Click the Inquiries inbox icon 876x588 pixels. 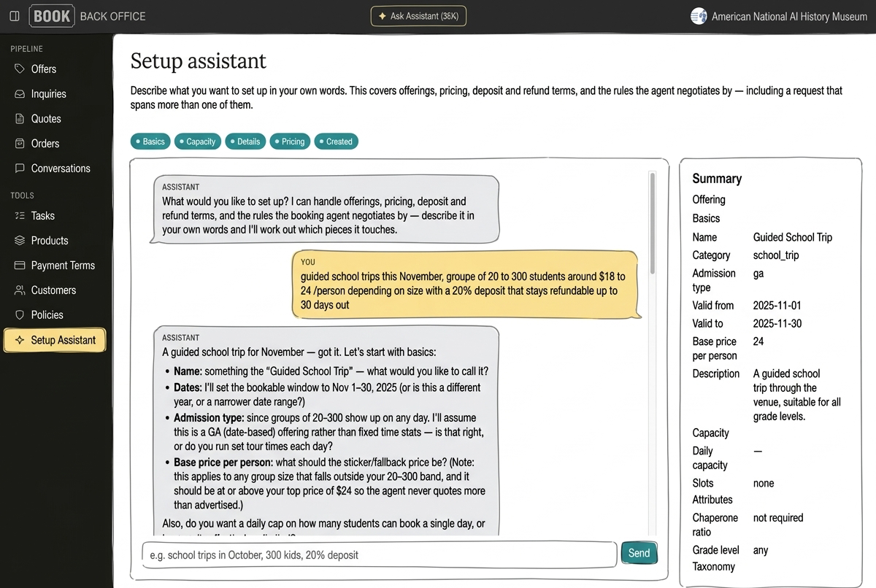(x=20, y=94)
